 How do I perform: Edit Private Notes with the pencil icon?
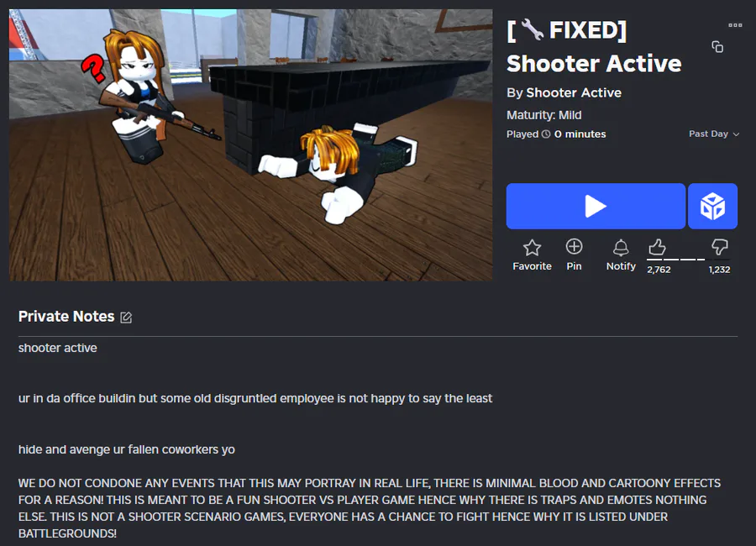coord(126,317)
